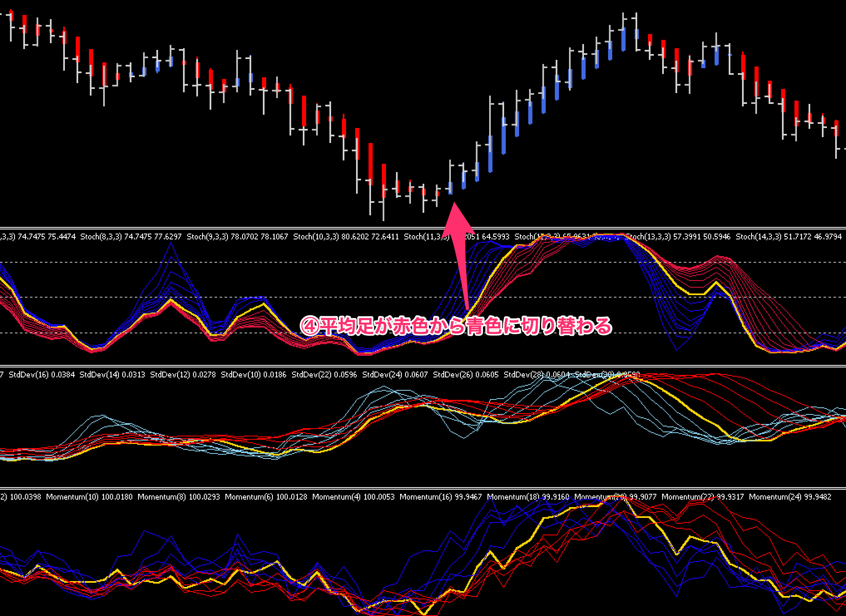Screen dimensions: 846x616
Task: Click the Momentum(16) 99.9467 label
Action: pyautogui.click(x=441, y=497)
